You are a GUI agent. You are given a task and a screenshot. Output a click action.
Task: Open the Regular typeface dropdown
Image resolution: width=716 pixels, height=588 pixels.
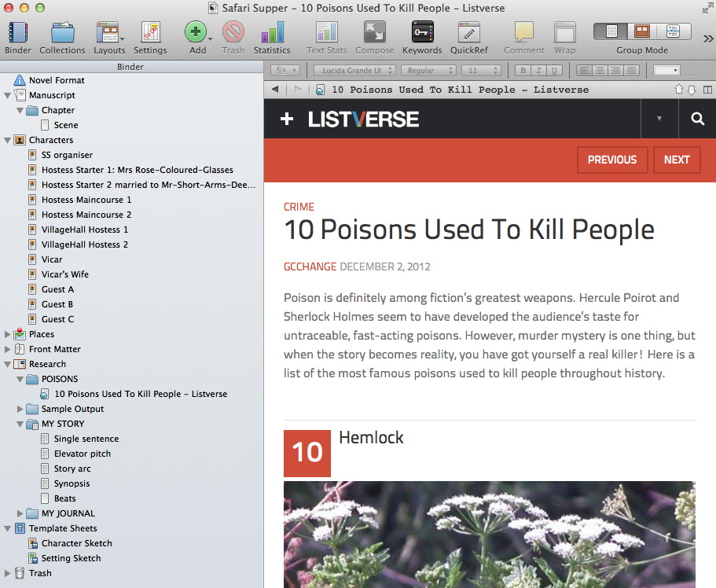click(428, 71)
